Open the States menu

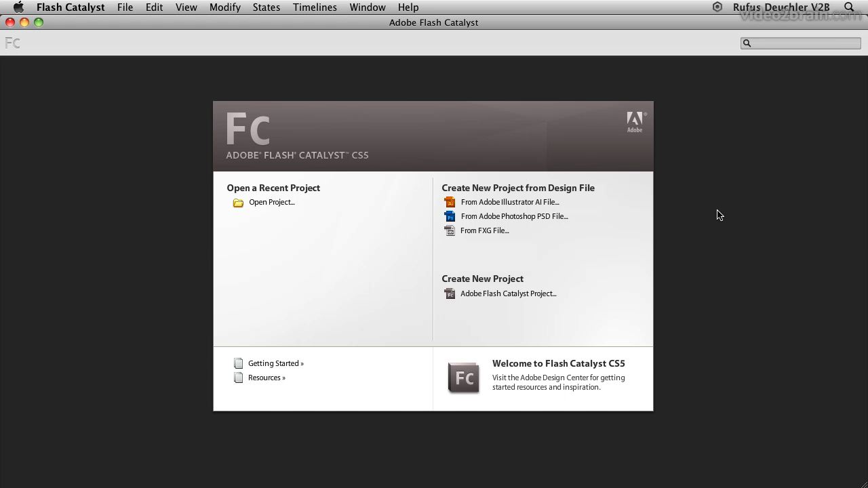(x=267, y=7)
